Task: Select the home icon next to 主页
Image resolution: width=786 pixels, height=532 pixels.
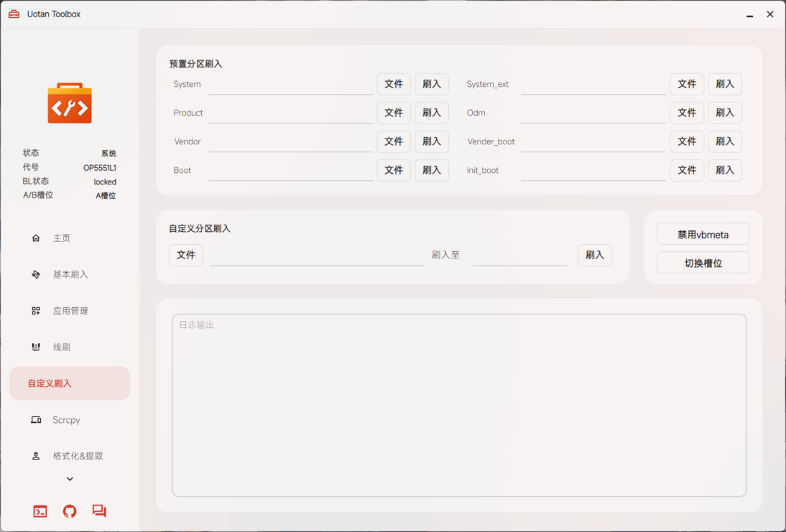Action: pyautogui.click(x=35, y=238)
